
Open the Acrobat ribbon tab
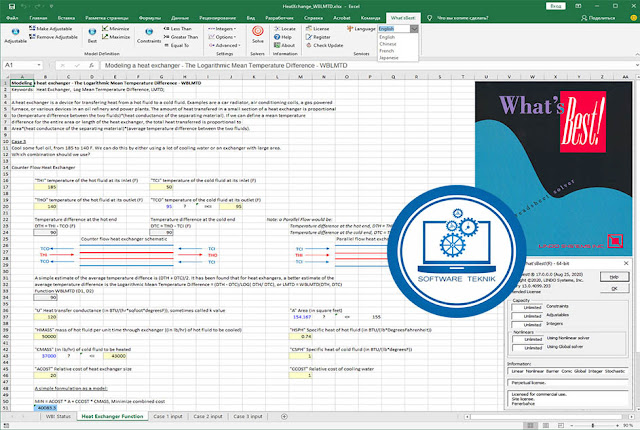(x=342, y=18)
